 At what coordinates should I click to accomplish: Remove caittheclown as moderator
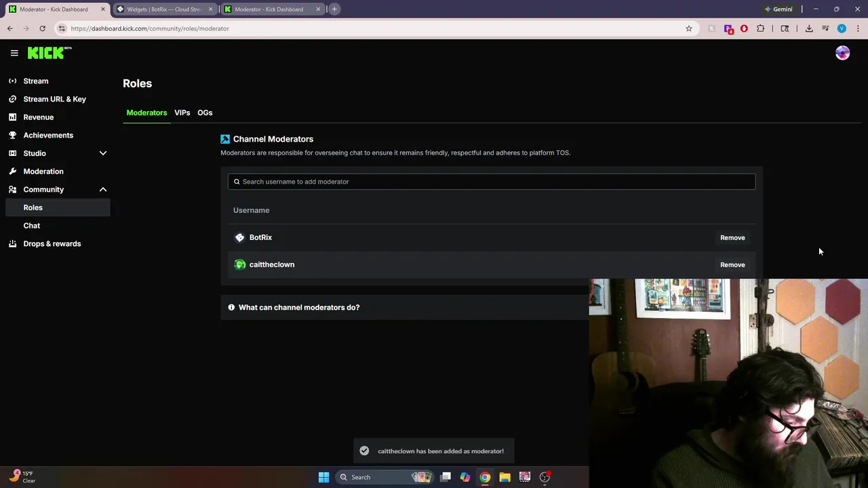click(732, 265)
